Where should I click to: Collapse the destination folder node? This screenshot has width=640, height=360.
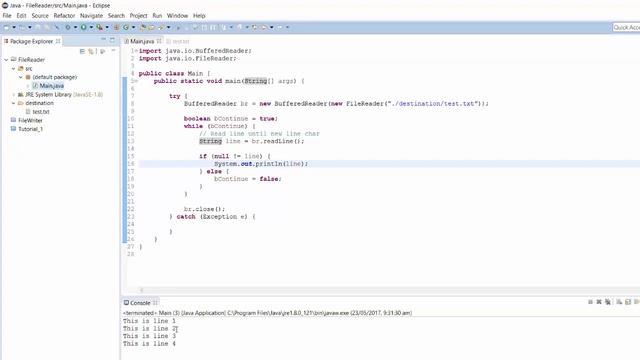tap(13, 103)
